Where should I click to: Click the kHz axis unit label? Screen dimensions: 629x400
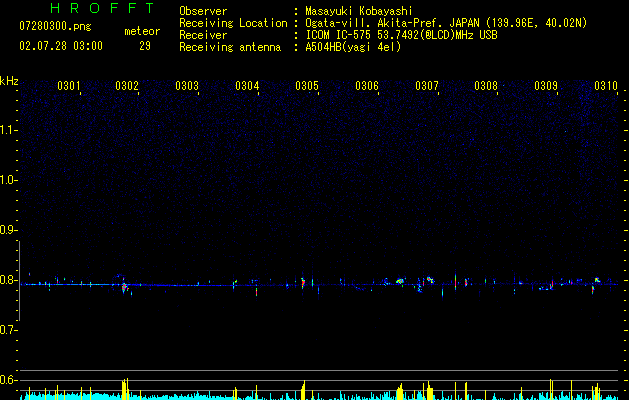coord(9,81)
